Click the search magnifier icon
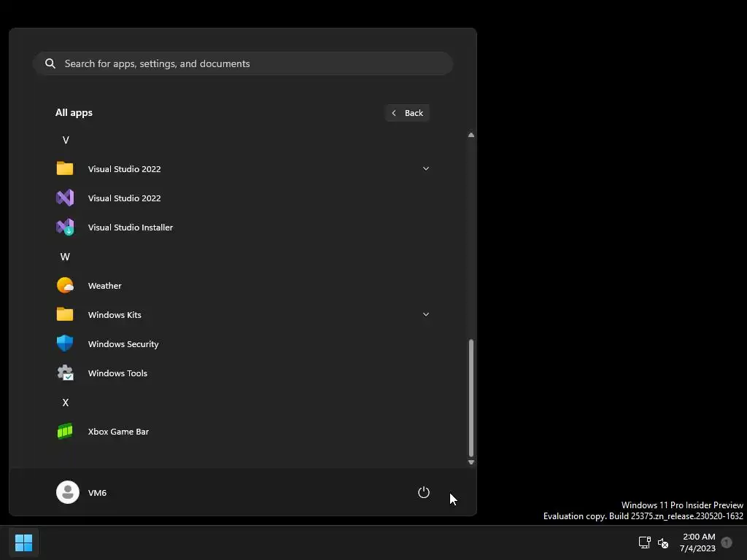747x560 pixels. click(50, 63)
